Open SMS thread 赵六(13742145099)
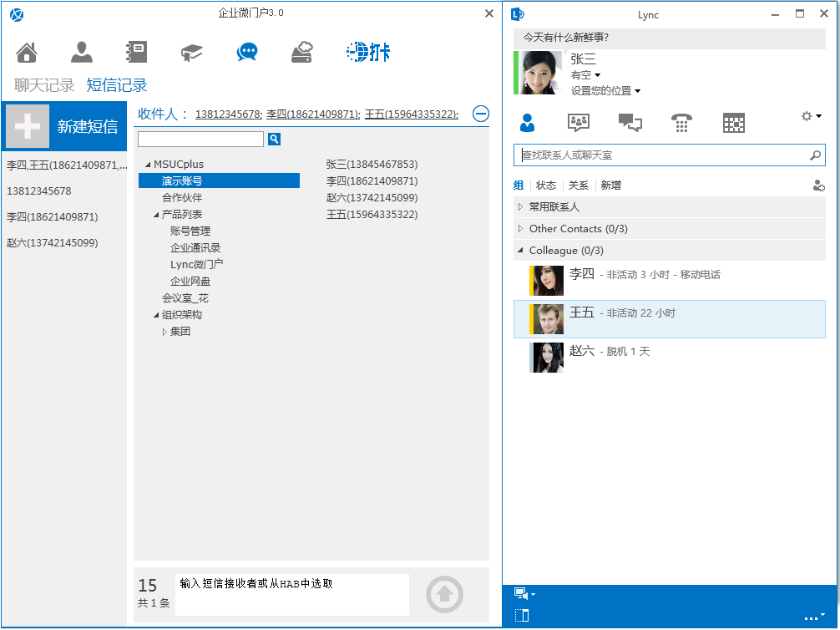Viewport: 840px width, 630px height. (52, 243)
